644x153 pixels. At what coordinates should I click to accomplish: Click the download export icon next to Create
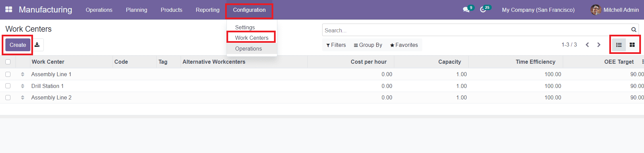tap(37, 45)
